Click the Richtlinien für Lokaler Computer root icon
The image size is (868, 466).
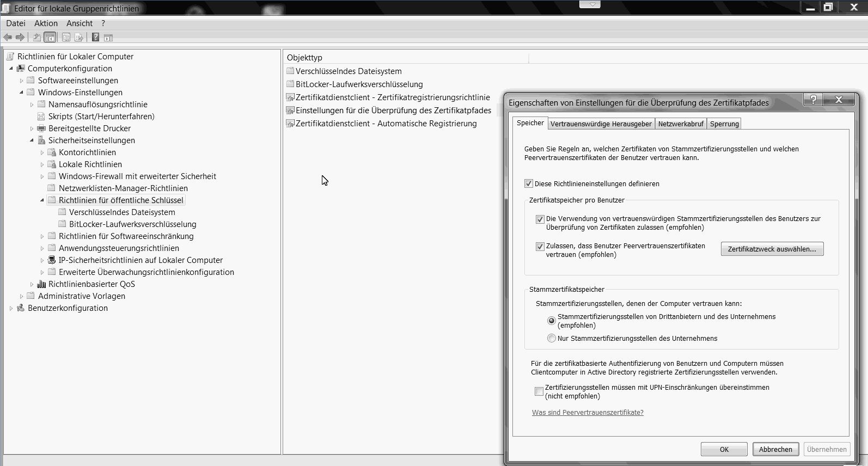(10, 57)
